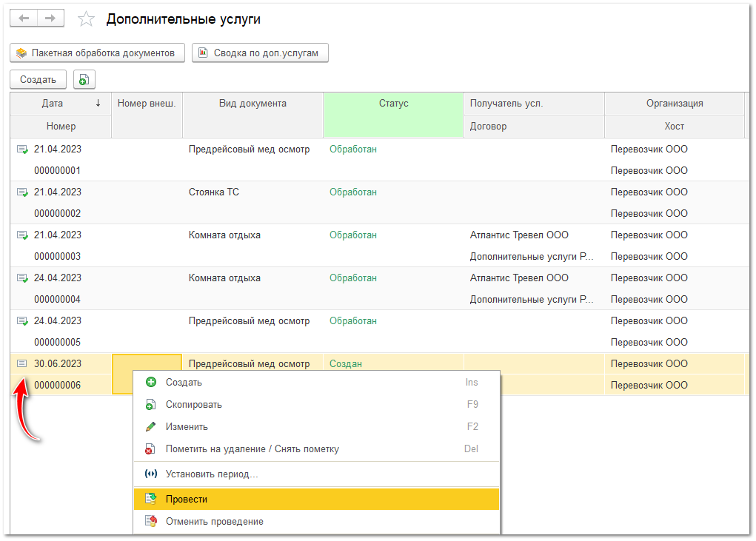The width and height of the screenshot is (756, 541).
Task: Sort list by Дата column header
Action: 53,104
